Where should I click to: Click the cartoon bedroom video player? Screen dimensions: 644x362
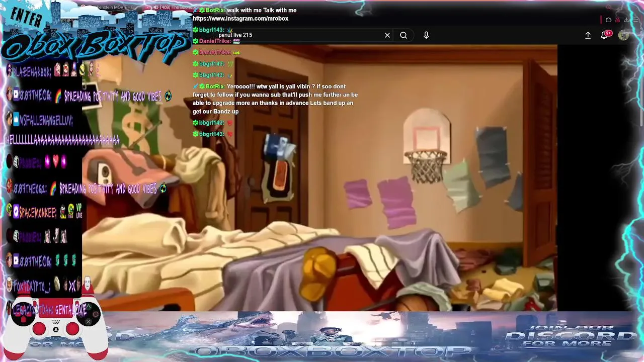coord(319,178)
